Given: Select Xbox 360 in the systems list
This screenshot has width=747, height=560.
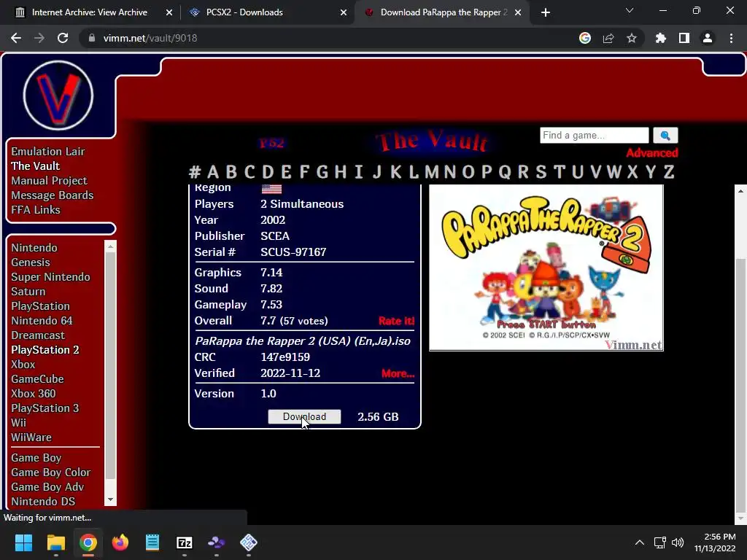Looking at the screenshot, I should pos(34,394).
